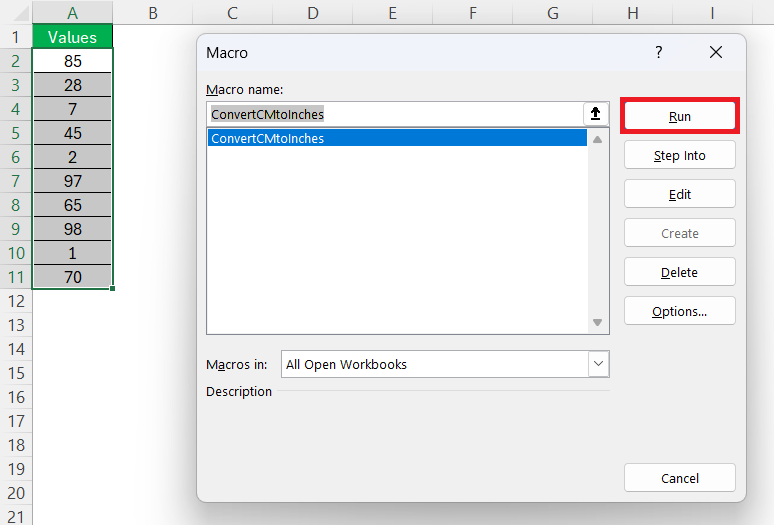Expand the Macros in dropdown arrow
Image resolution: width=774 pixels, height=525 pixels.
tap(599, 364)
